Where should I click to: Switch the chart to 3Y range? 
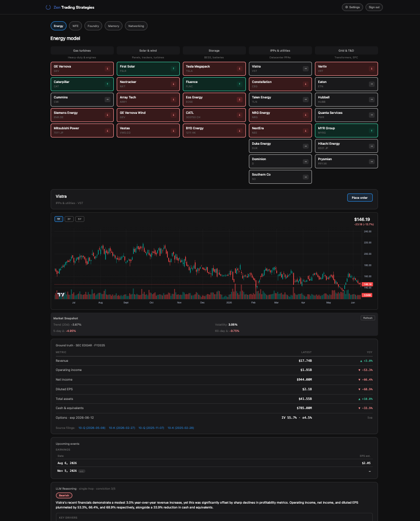tap(69, 219)
